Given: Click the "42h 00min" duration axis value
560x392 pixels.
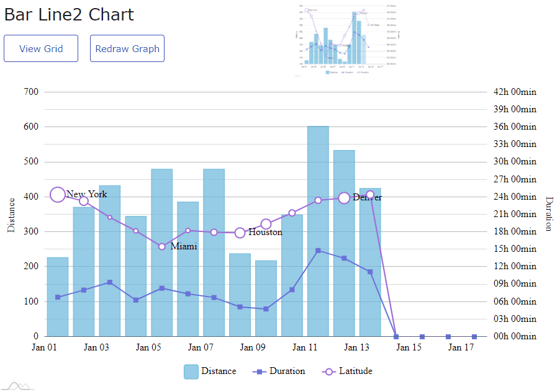Looking at the screenshot, I should pos(515,92).
